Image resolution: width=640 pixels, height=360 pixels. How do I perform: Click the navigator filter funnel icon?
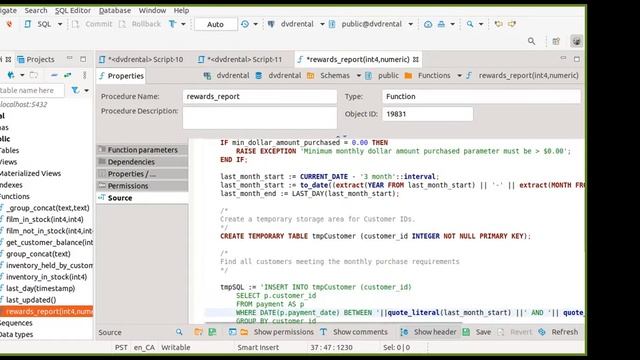[x=76, y=90]
